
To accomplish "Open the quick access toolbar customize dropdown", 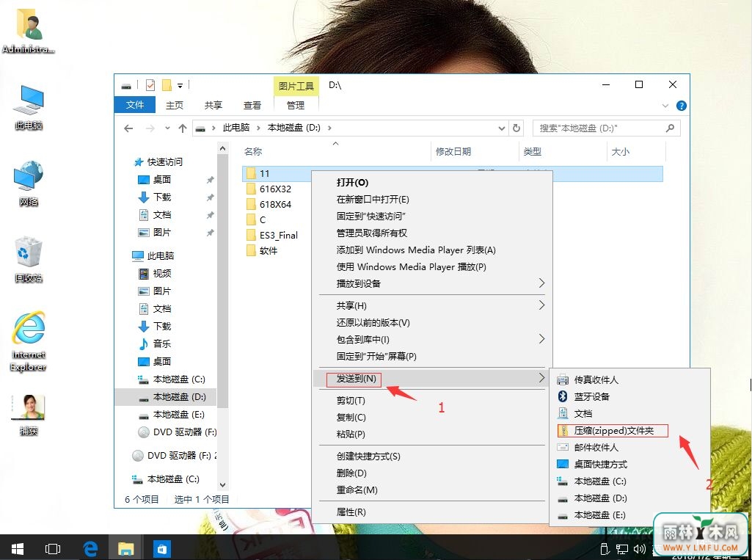I will [180, 86].
